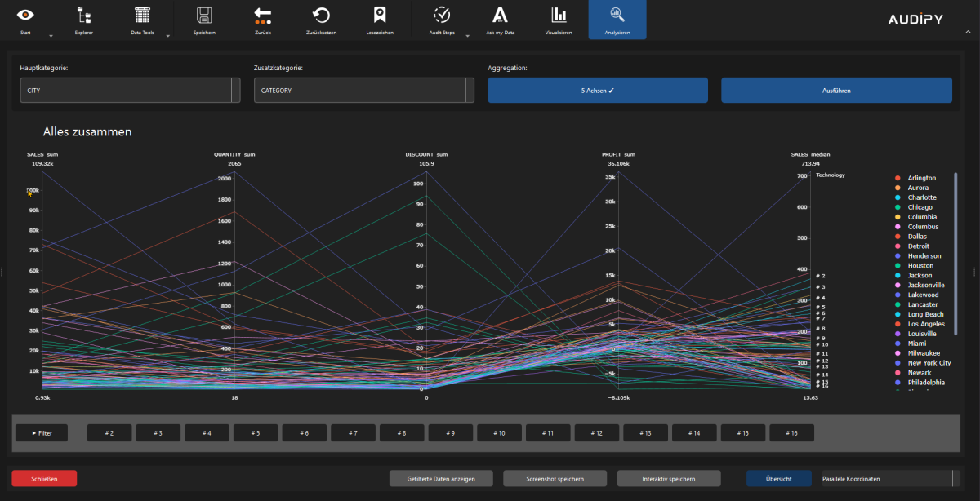This screenshot has height=501, width=980.
Task: Open the Zusatzkategorie CATEGORY dropdown
Action: [363, 91]
